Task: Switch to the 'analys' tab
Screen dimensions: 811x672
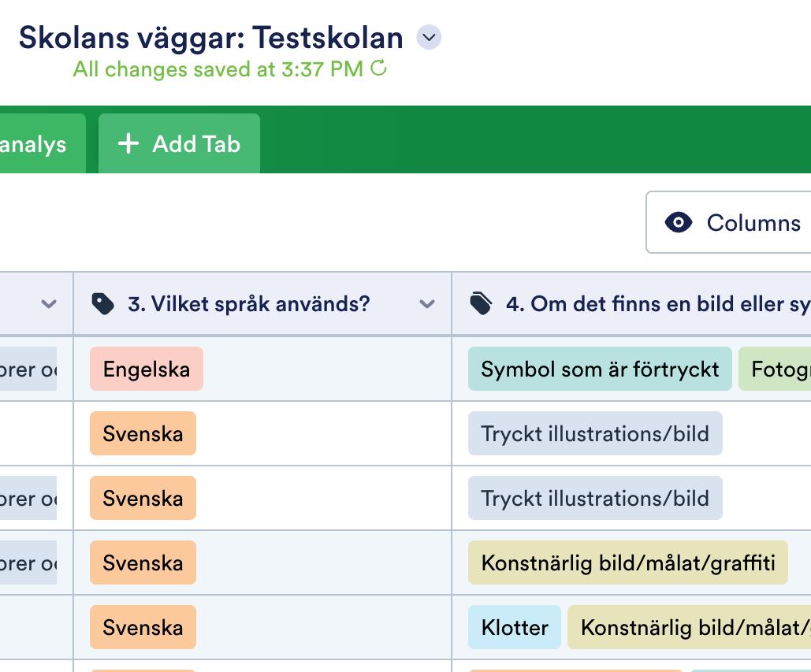Action: coord(33,144)
